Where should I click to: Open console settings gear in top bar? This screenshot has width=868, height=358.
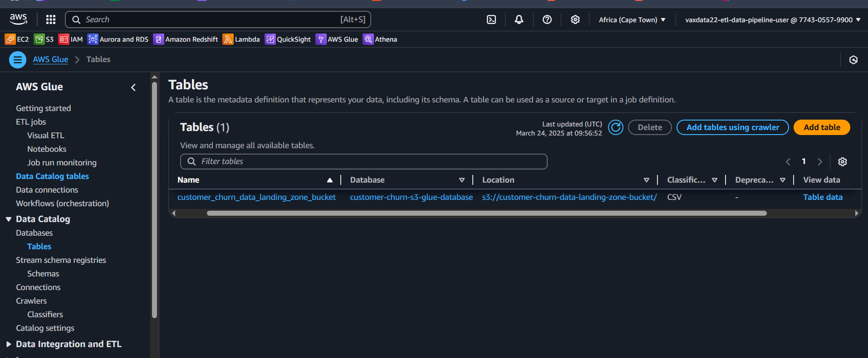pyautogui.click(x=575, y=19)
